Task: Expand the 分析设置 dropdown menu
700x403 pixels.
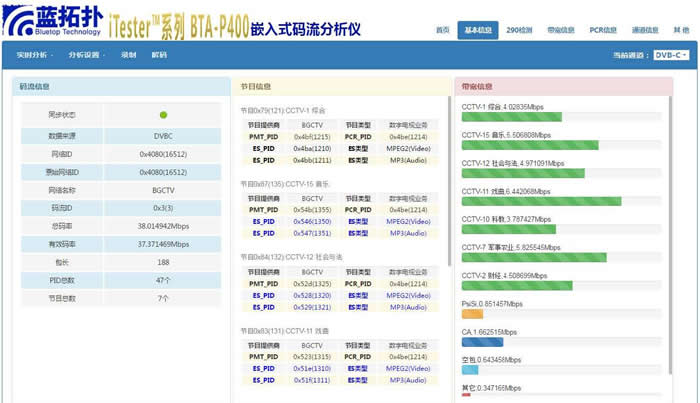Action: click(x=87, y=55)
